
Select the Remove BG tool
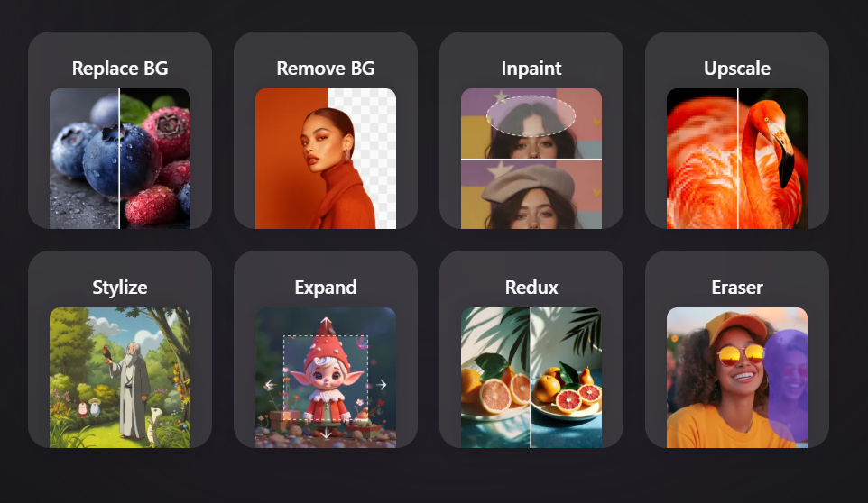[x=326, y=130]
